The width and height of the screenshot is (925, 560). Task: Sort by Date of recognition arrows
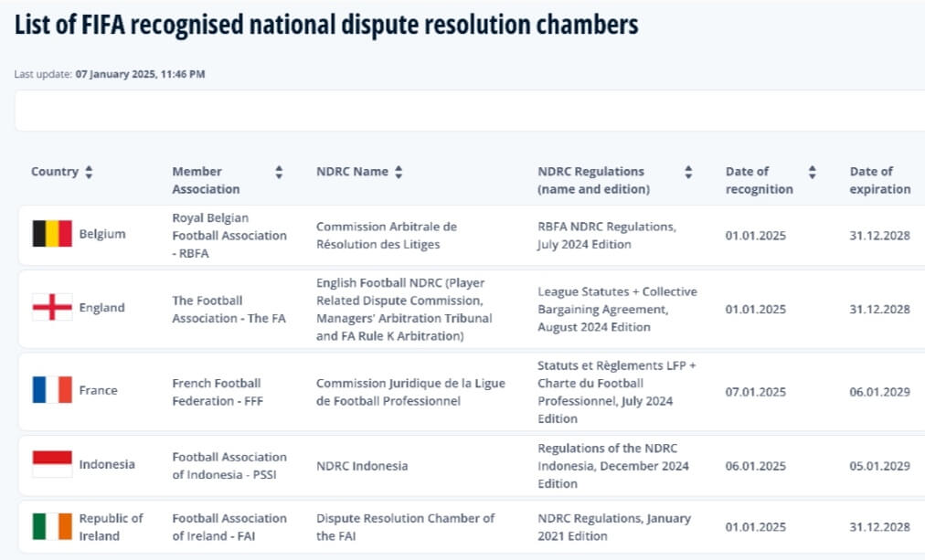[x=812, y=172]
